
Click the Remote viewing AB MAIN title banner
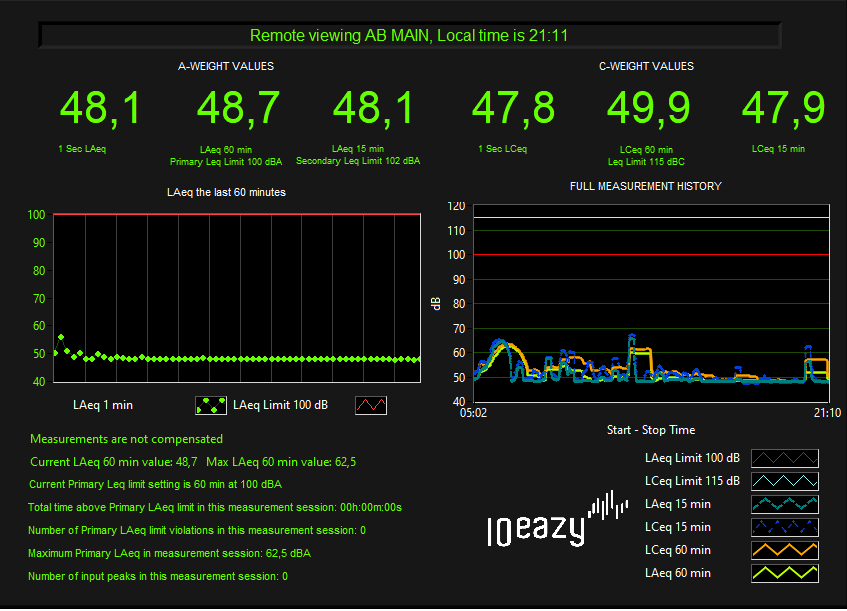(409, 36)
